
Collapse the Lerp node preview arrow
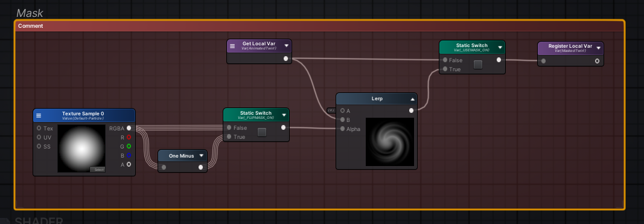point(412,100)
